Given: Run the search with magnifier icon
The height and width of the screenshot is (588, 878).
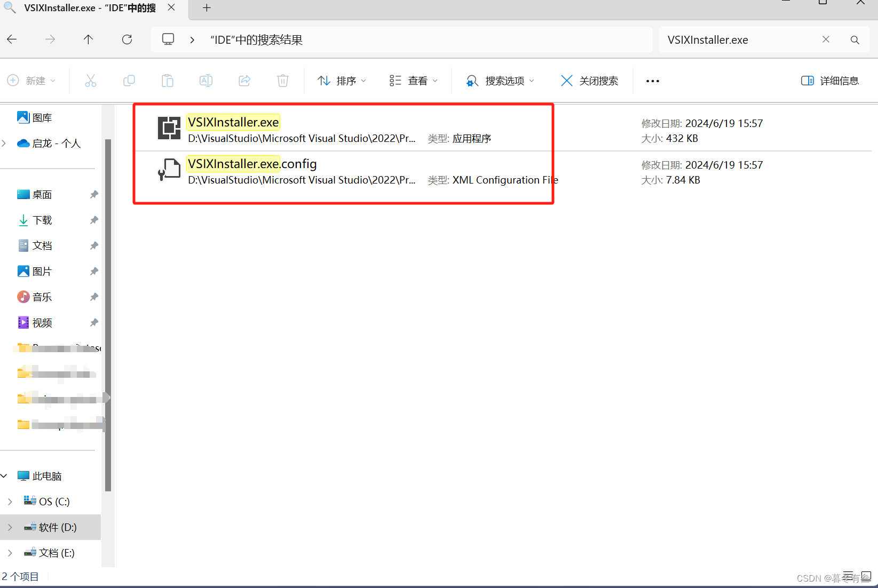Looking at the screenshot, I should [x=855, y=40].
